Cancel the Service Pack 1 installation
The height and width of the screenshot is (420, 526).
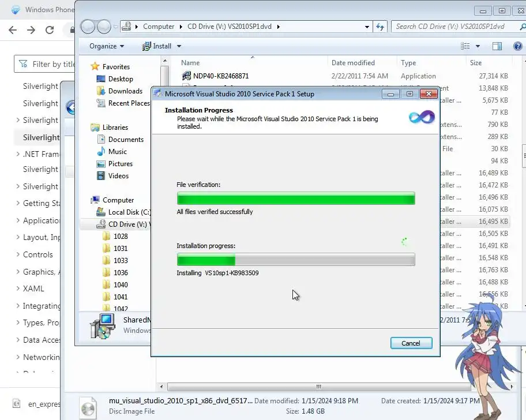[x=411, y=343]
